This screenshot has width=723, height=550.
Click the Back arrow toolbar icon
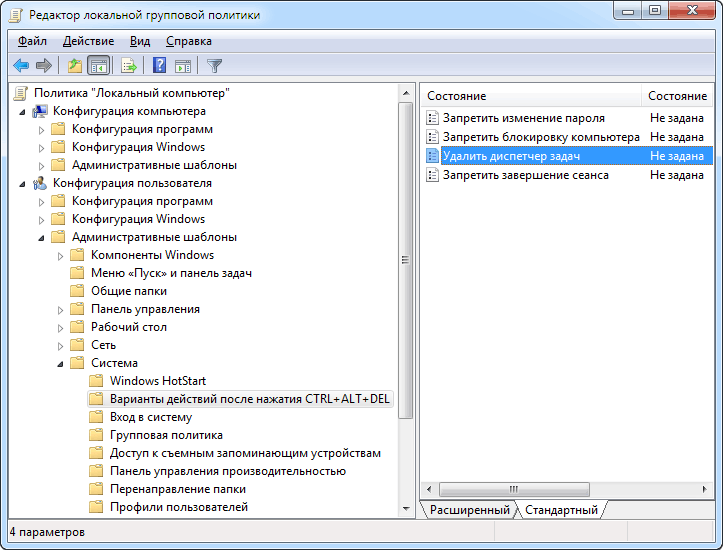click(21, 66)
